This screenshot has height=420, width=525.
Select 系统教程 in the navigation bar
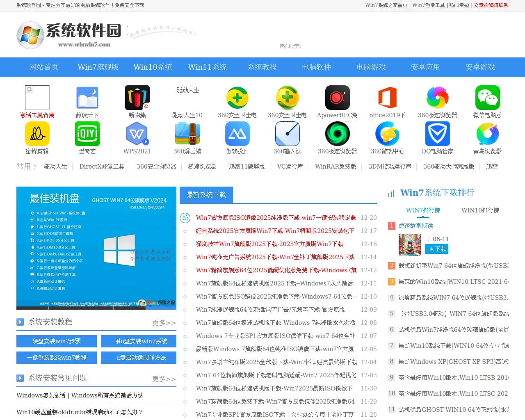(262, 67)
